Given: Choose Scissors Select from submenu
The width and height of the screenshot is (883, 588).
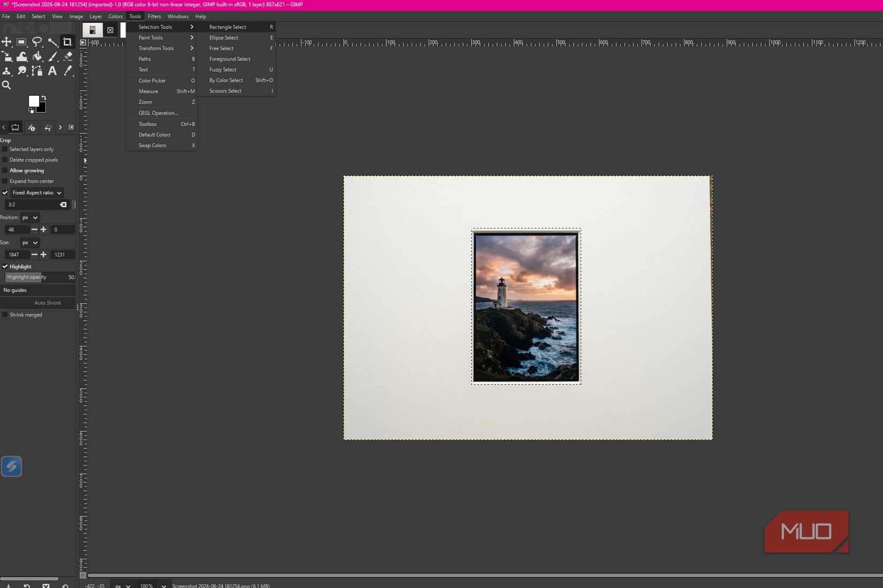Looking at the screenshot, I should pyautogui.click(x=236, y=91).
